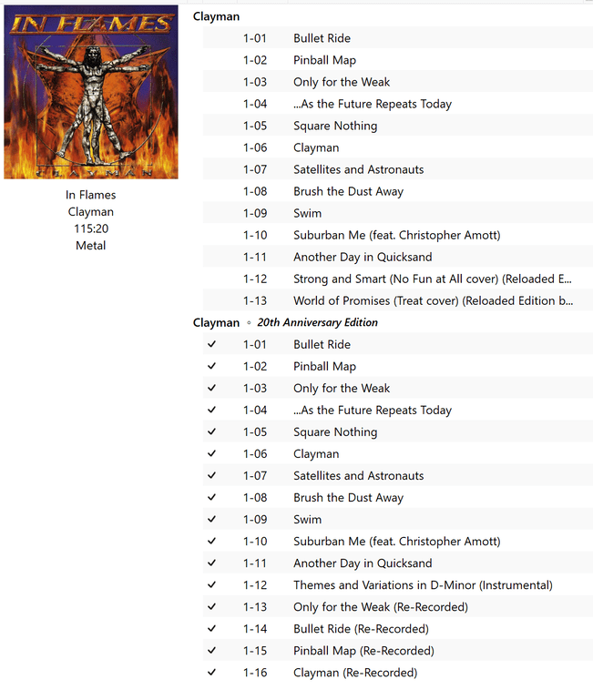
Task: Toggle checkmark for Themes and Variations in D-Minor
Action: (x=212, y=584)
